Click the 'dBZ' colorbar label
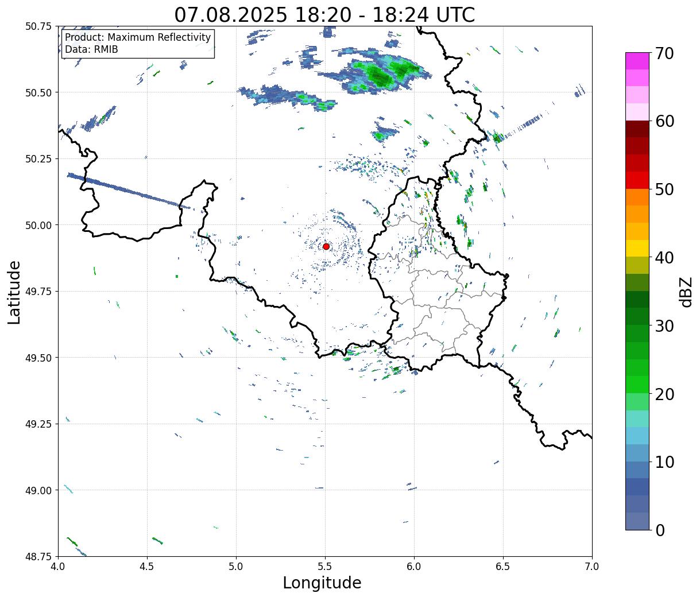Viewport: 700px width, 597px height. tap(686, 292)
